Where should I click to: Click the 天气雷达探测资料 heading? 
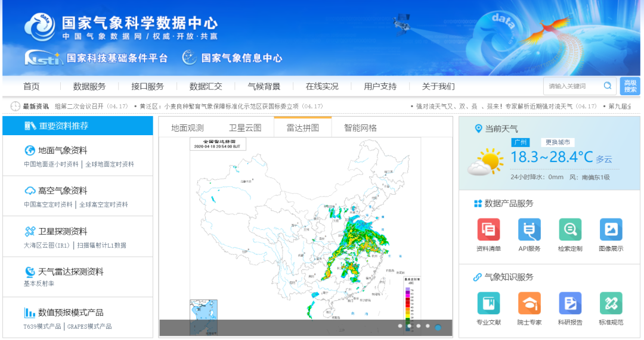point(70,272)
